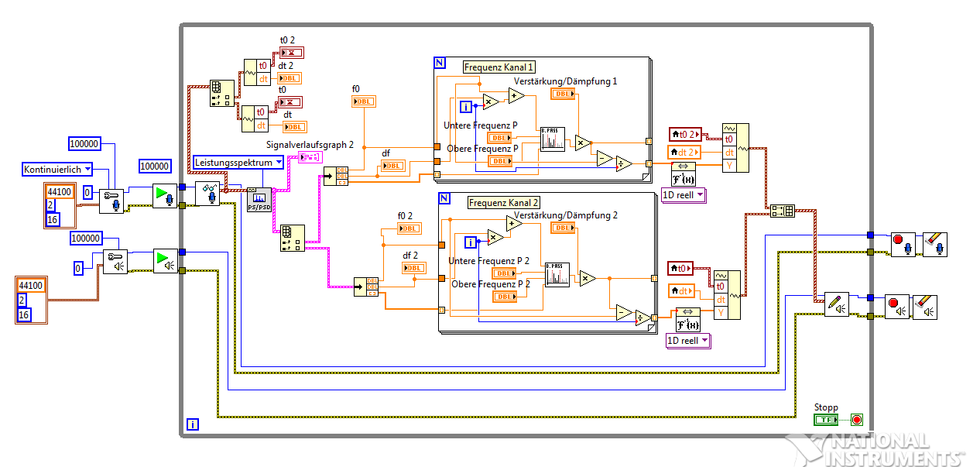The width and height of the screenshot is (980, 467).
Task: Click the while loop stop condition terminal
Action: click(x=857, y=420)
